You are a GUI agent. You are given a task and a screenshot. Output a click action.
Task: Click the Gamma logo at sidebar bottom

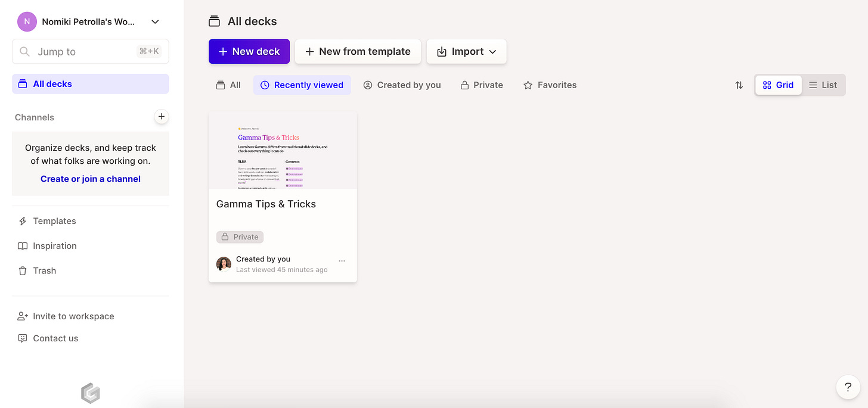point(91,393)
